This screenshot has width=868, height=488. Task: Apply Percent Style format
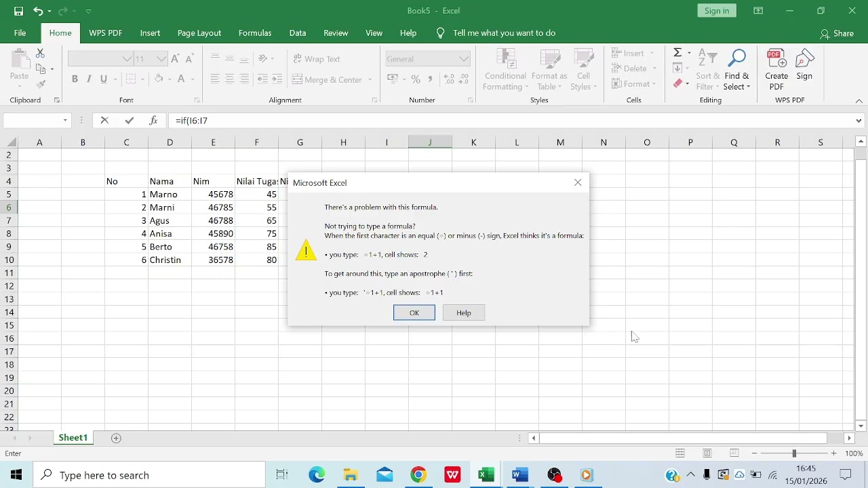coord(416,79)
